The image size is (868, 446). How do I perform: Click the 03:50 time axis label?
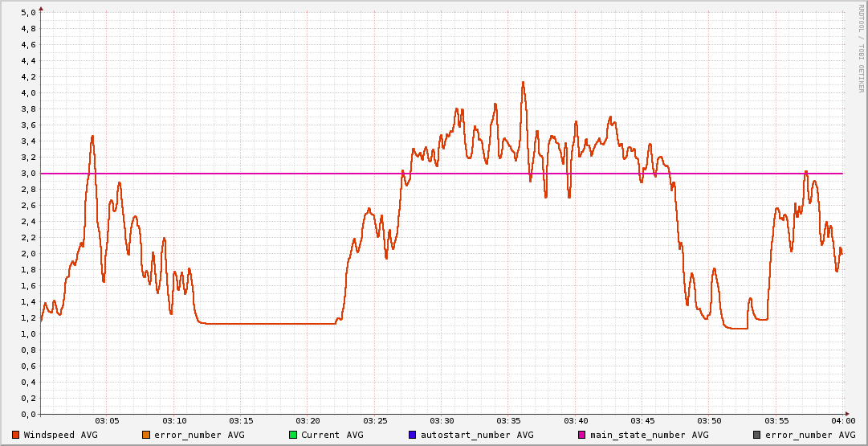(x=710, y=422)
